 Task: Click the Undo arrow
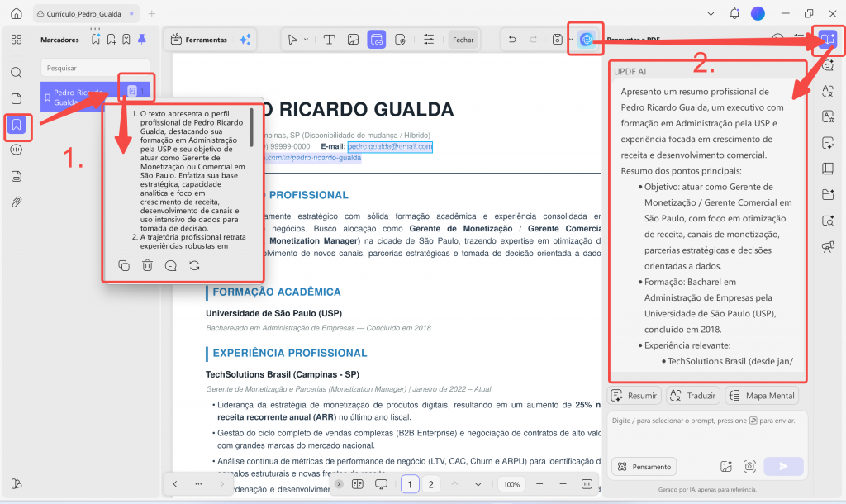512,40
